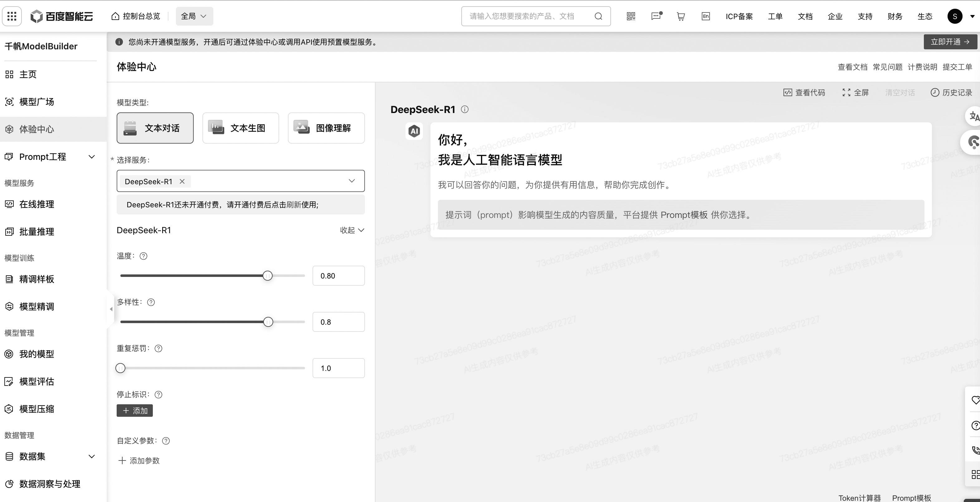Focus the top product search box

pos(536,16)
